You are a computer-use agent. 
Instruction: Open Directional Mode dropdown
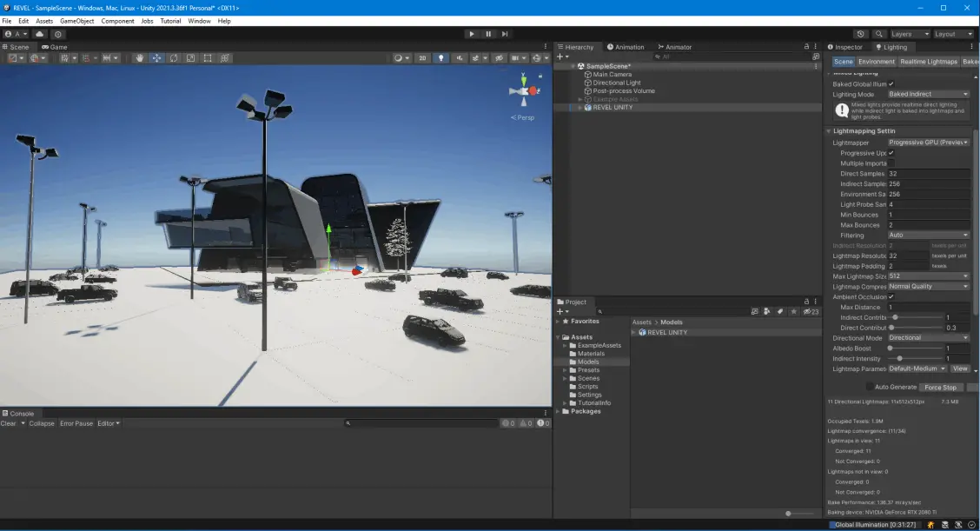click(928, 338)
